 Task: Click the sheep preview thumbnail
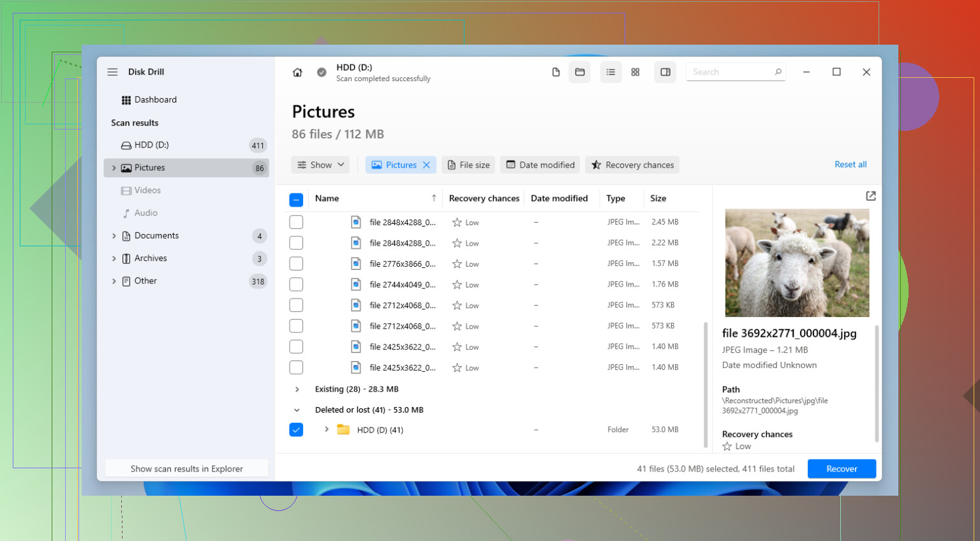[797, 263]
